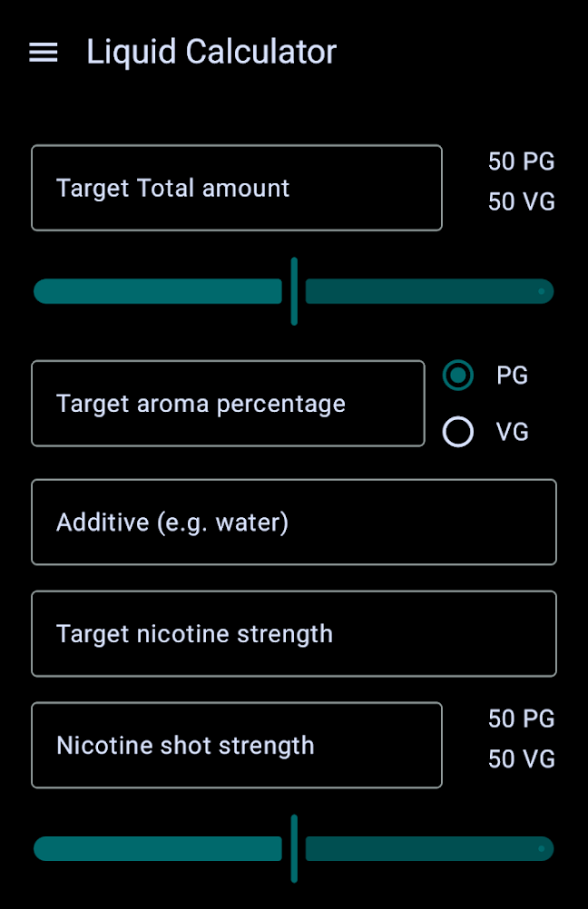
Task: Click the 50 PG label beside Nicotine shot strength
Action: (x=521, y=718)
